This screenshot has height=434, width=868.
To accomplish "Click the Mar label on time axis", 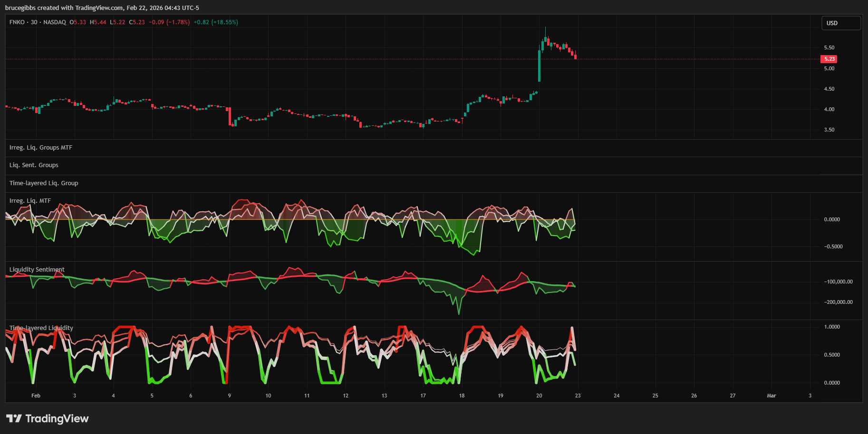I will tap(771, 396).
